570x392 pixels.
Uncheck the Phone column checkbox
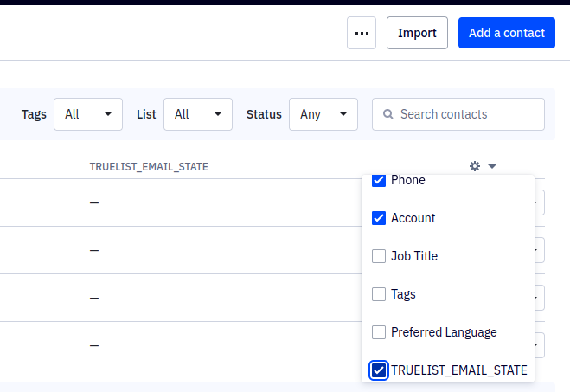[x=379, y=180]
